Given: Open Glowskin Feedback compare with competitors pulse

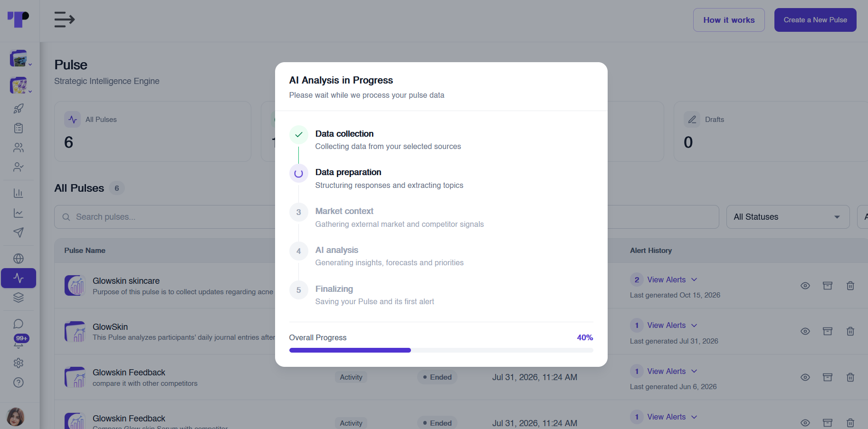Looking at the screenshot, I should [x=129, y=373].
